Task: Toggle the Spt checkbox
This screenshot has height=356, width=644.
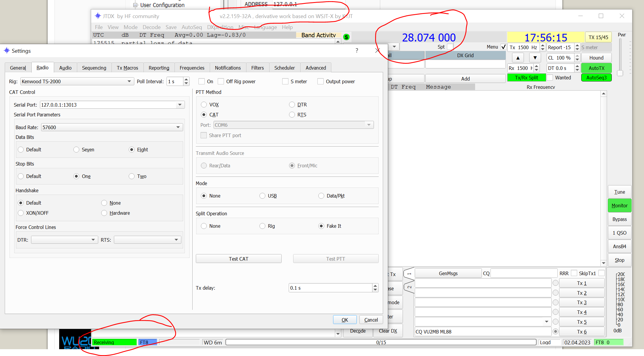Action: click(x=450, y=47)
